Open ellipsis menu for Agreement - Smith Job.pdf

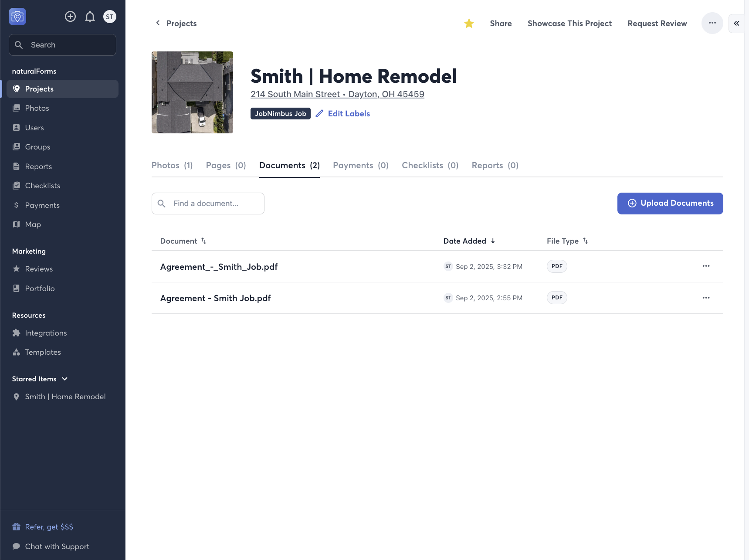point(706,298)
